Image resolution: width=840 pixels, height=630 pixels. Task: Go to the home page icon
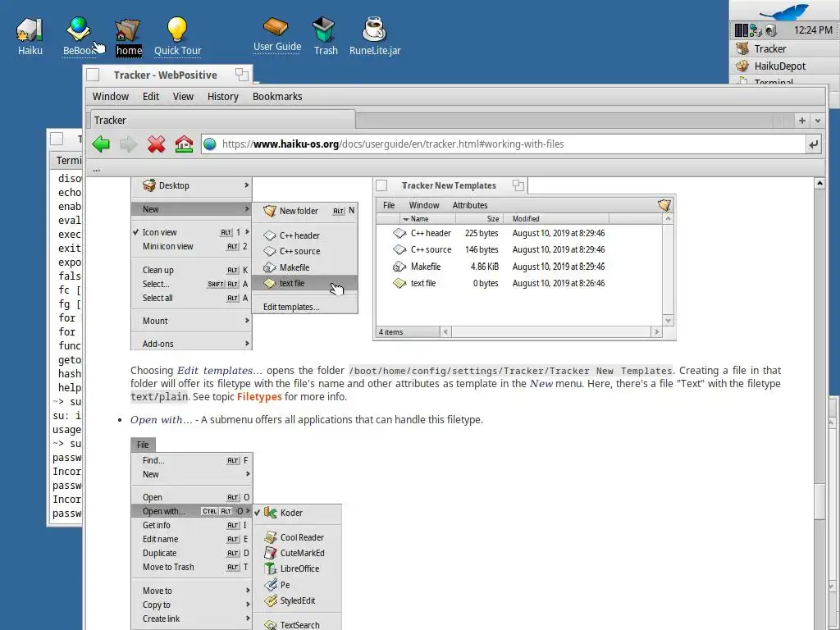click(184, 144)
